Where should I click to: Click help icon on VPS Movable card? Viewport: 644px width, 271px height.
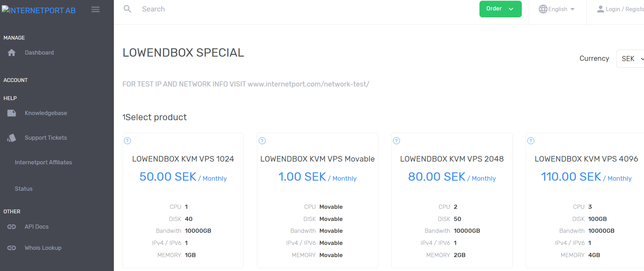tap(262, 141)
